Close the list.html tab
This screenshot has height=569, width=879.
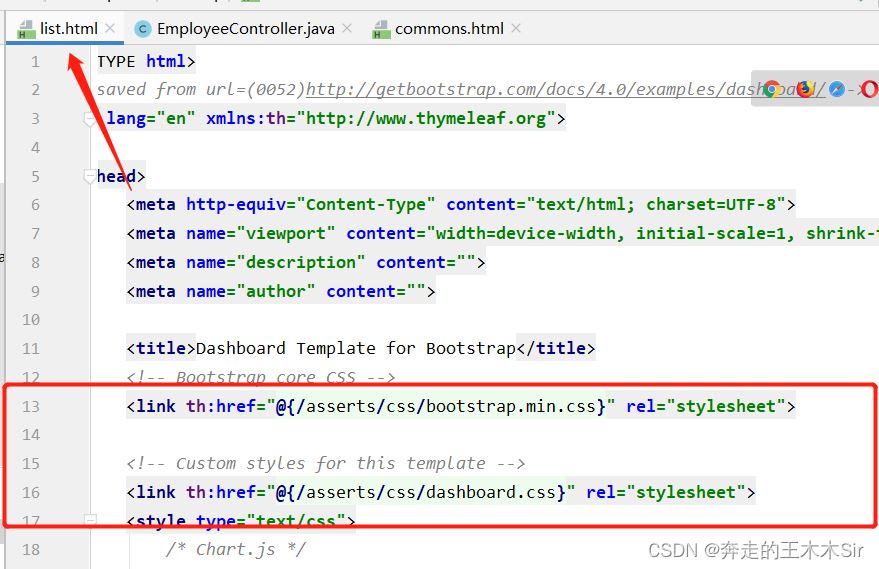tap(110, 29)
